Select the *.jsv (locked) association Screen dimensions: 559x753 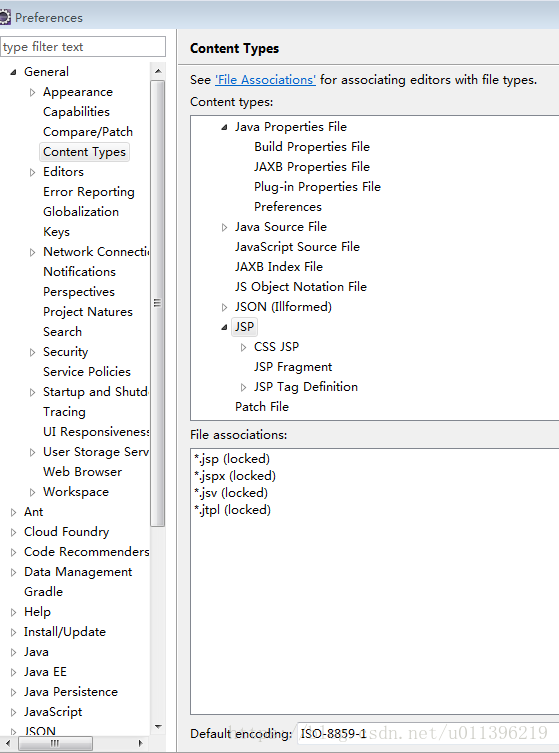[231, 493]
